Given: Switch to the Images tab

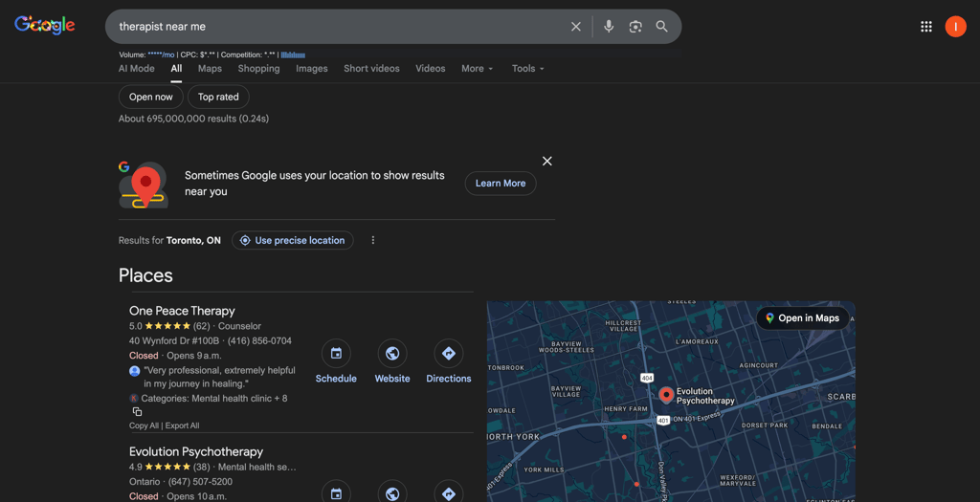Looking at the screenshot, I should tap(312, 69).
